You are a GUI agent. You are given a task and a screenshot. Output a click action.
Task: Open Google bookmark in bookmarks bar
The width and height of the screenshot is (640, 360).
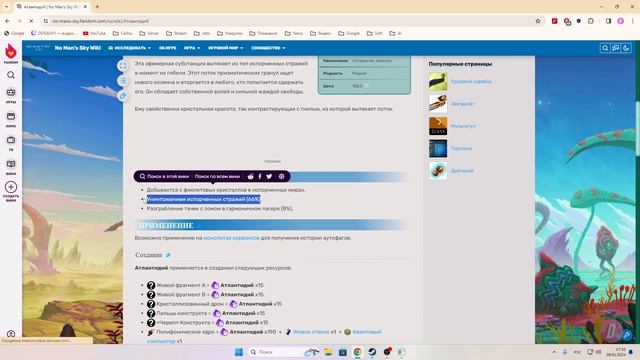(x=14, y=33)
